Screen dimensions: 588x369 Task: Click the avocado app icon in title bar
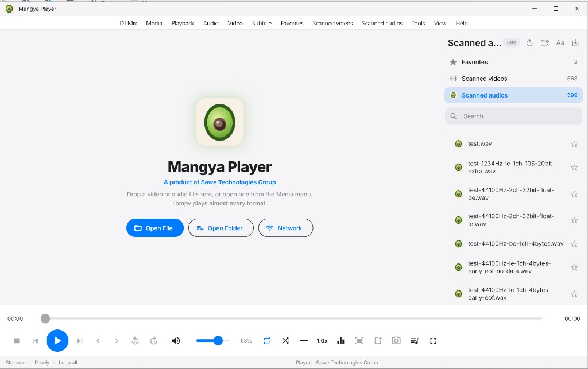coord(9,9)
